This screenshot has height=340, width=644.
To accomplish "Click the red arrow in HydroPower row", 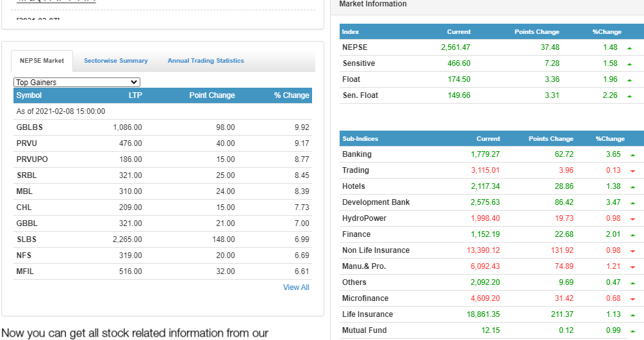I will 633,219.
